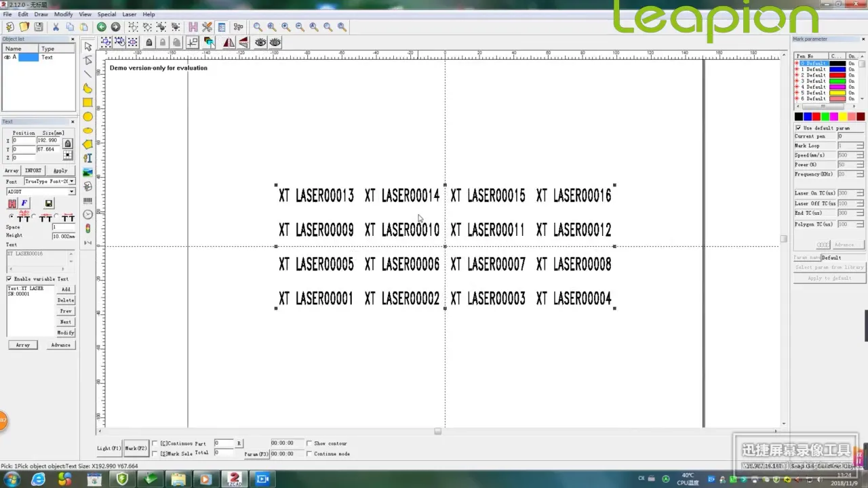Select the circle draw tool

87,117
